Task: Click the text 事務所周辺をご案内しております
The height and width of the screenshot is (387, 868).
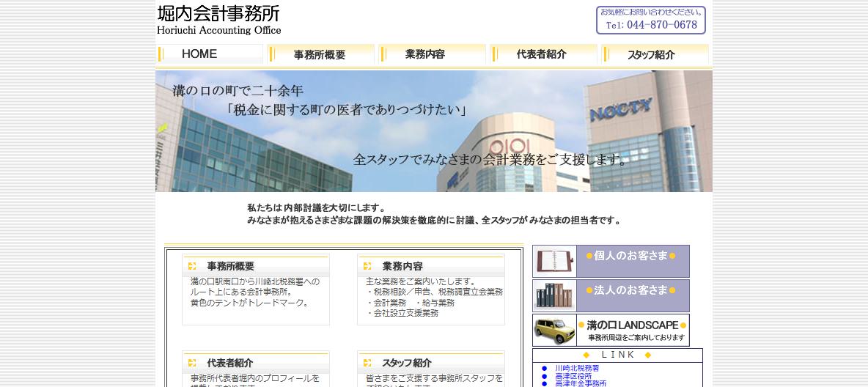Action: tap(636, 337)
